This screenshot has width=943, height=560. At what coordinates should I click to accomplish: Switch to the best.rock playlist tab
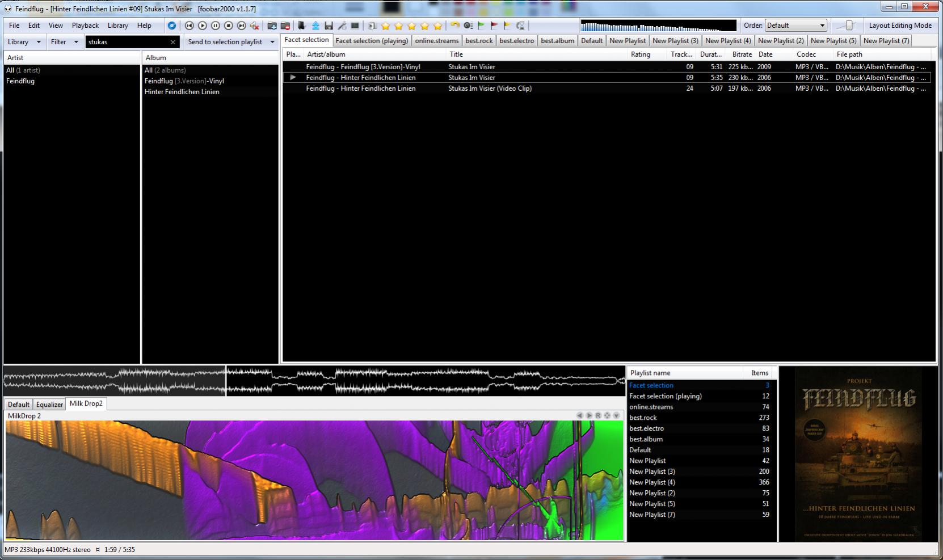point(479,41)
